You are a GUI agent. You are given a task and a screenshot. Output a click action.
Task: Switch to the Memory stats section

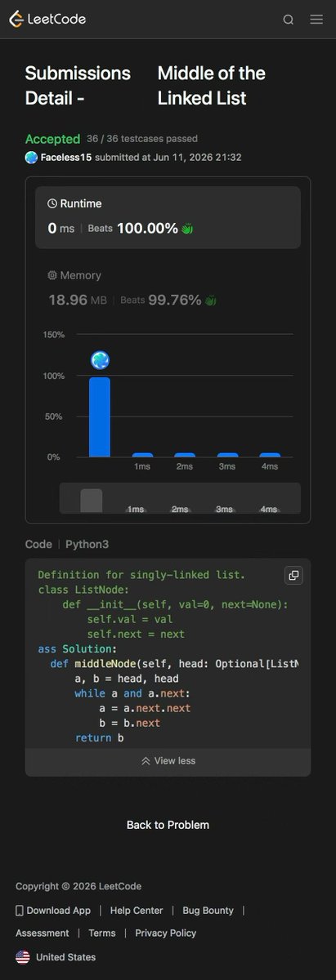pos(168,288)
